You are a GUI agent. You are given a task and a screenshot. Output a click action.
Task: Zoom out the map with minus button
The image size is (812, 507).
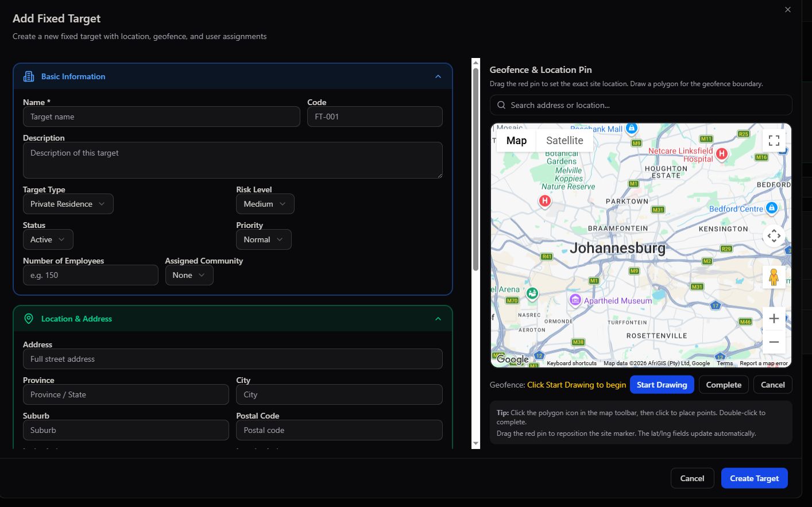click(x=774, y=342)
